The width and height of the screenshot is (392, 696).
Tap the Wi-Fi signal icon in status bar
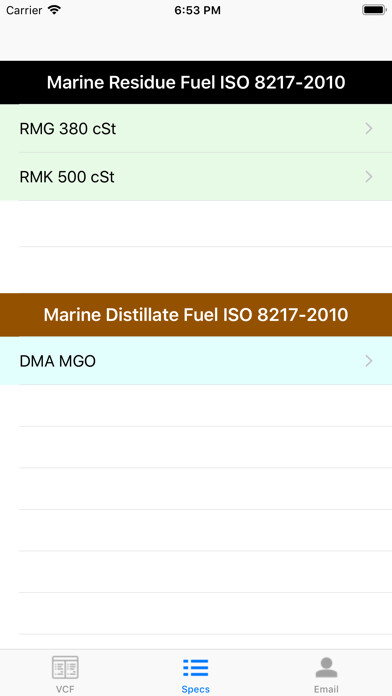pyautogui.click(x=55, y=10)
